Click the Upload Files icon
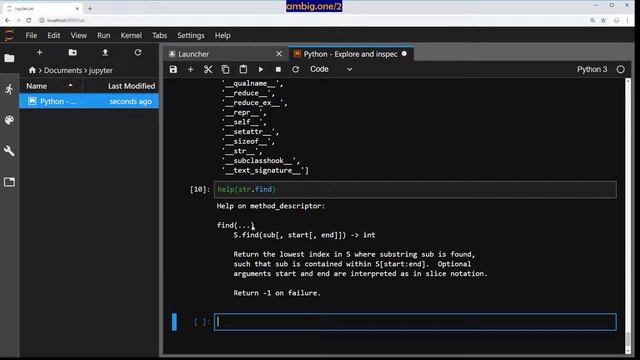Image resolution: width=640 pixels, height=360 pixels. 105,52
